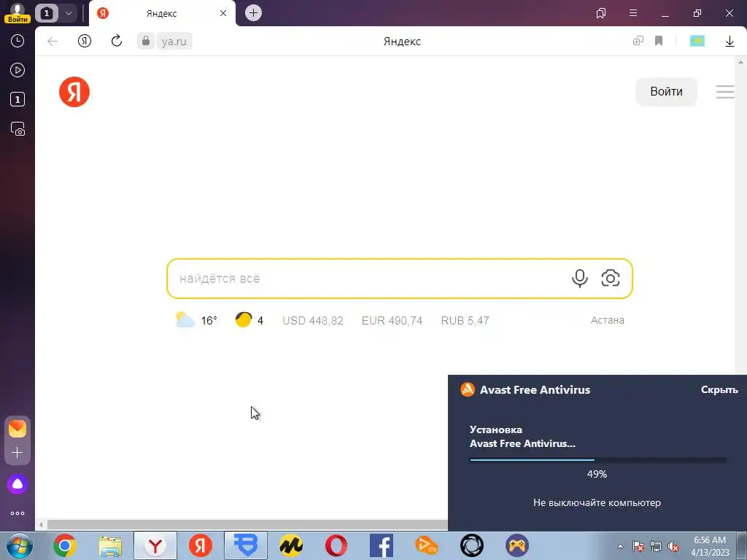Click the horizontal scrollbar at page bottom

247,525
